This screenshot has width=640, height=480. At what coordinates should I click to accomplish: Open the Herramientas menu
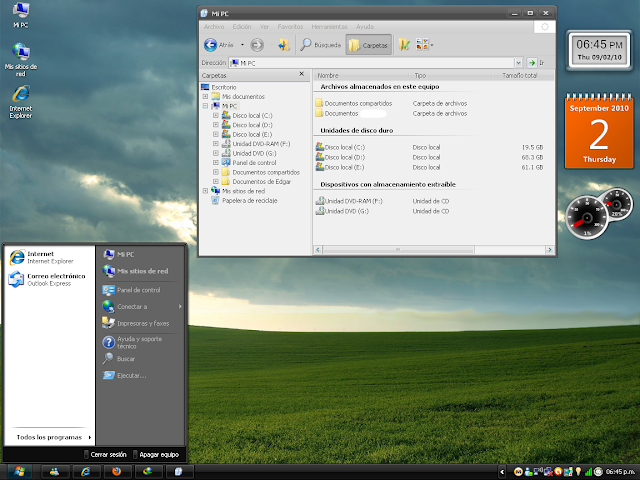(329, 27)
